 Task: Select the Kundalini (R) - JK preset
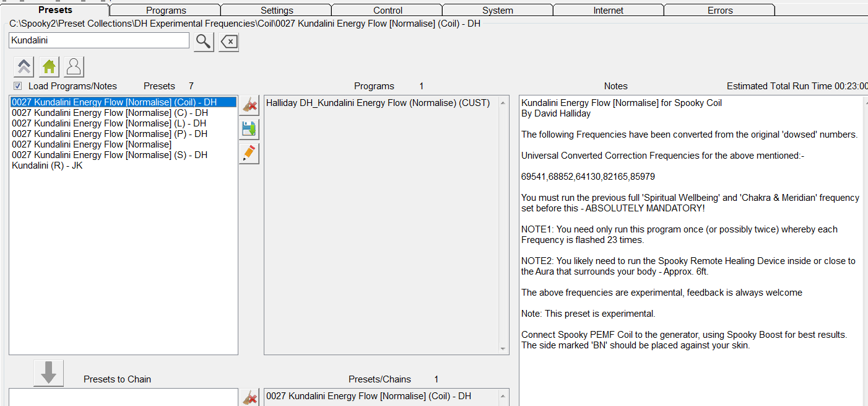47,165
